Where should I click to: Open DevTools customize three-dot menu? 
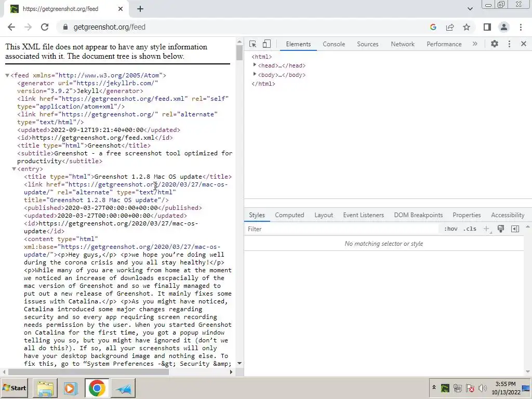coord(509,44)
